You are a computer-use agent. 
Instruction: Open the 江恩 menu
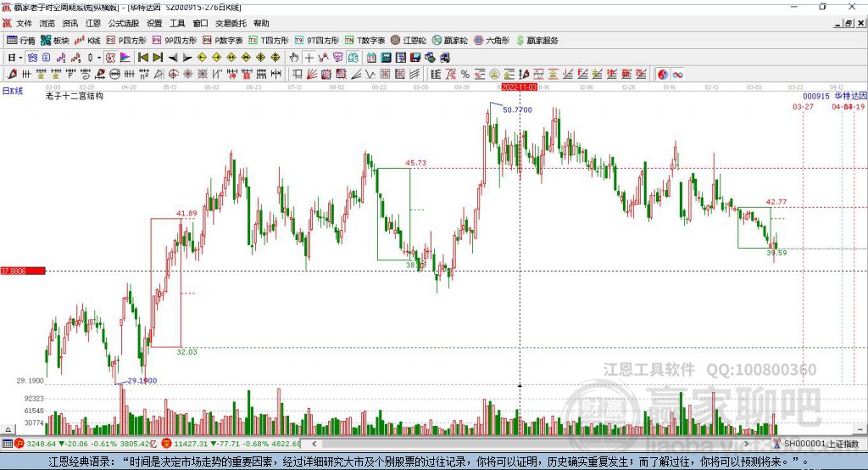pos(93,23)
